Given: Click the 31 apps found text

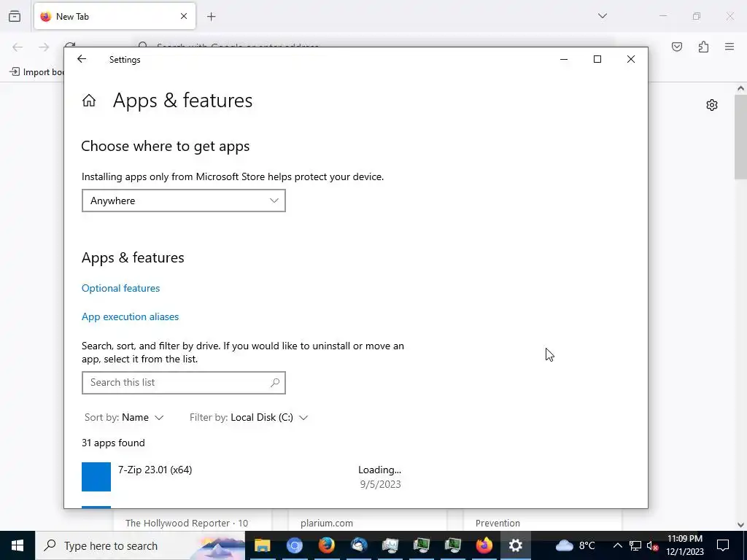Looking at the screenshot, I should 113,443.
